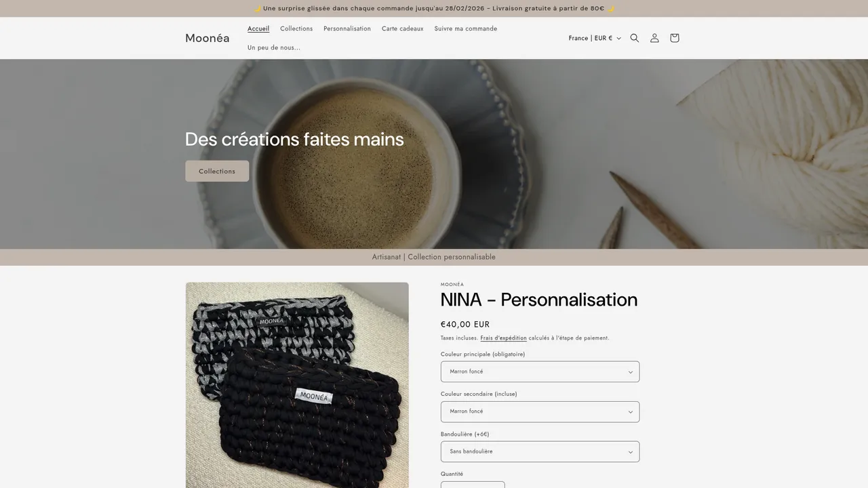Expand the Couleur principale dropdown
This screenshot has height=488, width=868.
click(540, 371)
